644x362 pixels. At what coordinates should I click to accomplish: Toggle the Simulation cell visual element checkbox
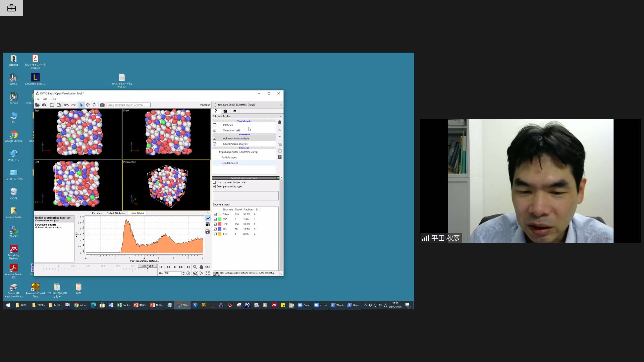coord(215,130)
